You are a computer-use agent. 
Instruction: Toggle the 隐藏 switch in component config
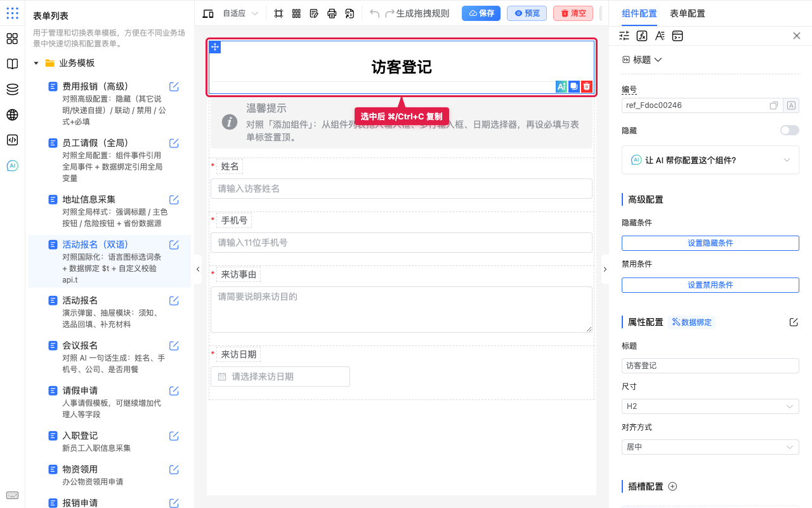790,130
